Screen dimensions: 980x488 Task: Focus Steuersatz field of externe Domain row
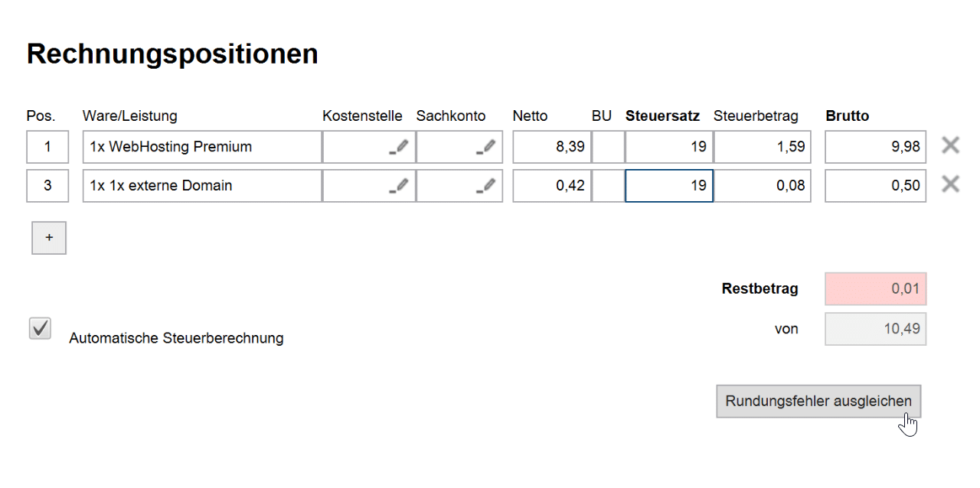tap(668, 186)
